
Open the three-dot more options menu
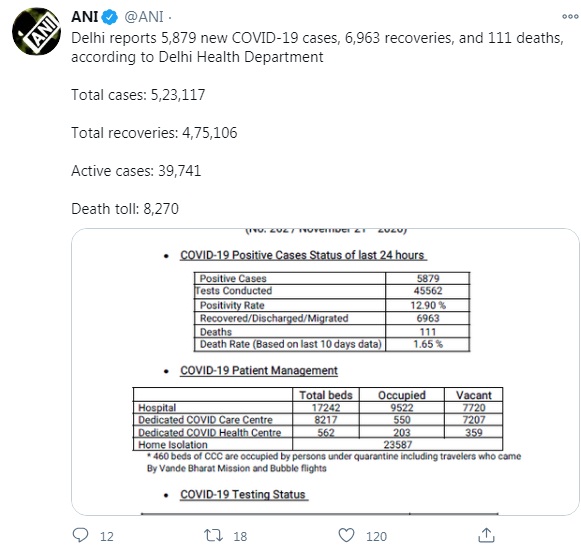click(x=570, y=17)
